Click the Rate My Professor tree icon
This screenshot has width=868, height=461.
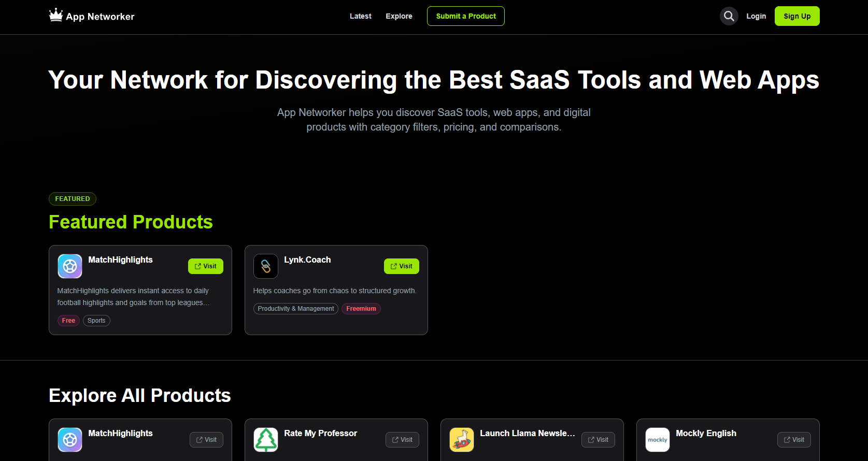266,440
